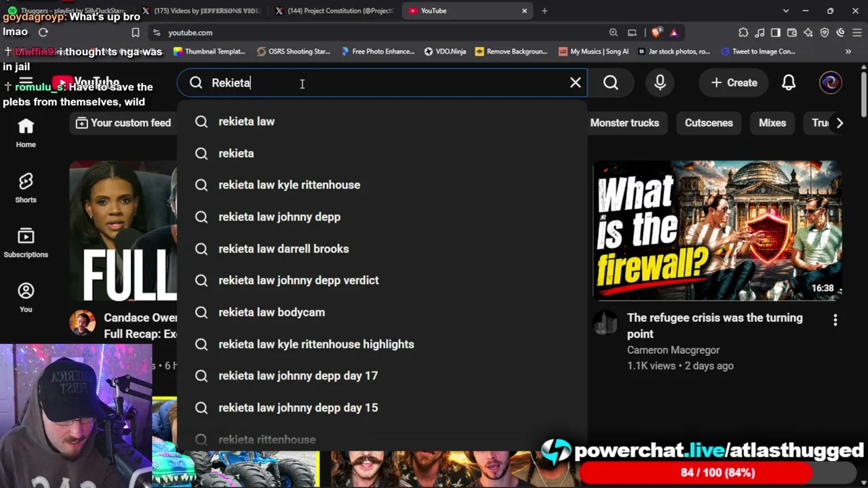Select "rekieta law kyle rittenhouse highlights" suggestion

click(x=382, y=344)
